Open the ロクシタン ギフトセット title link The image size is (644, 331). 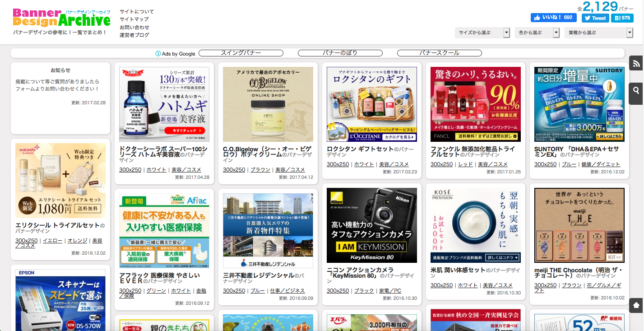(x=360, y=149)
